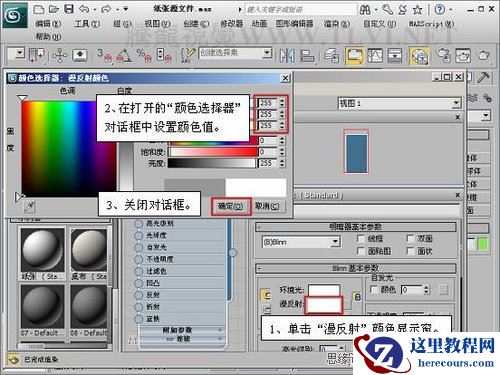Click the Redo arrow icon
The height and width of the screenshot is (375, 500).
(106, 9)
